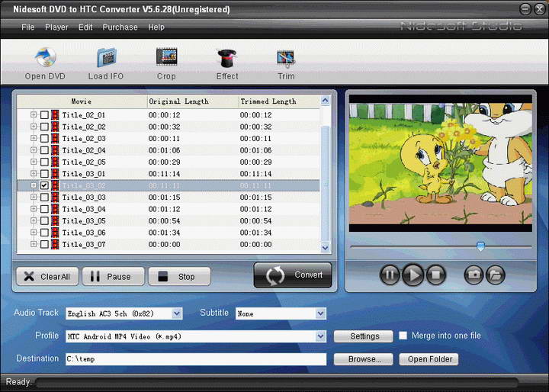The width and height of the screenshot is (549, 392).
Task: Open profile Settings
Action: coord(364,336)
